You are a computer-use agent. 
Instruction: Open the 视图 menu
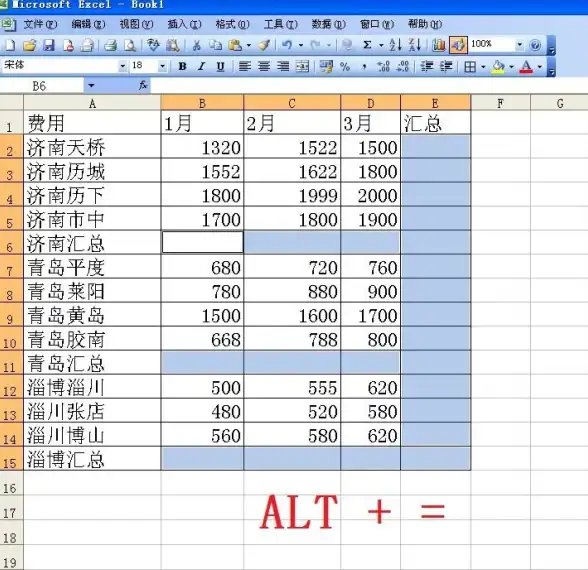tap(136, 24)
